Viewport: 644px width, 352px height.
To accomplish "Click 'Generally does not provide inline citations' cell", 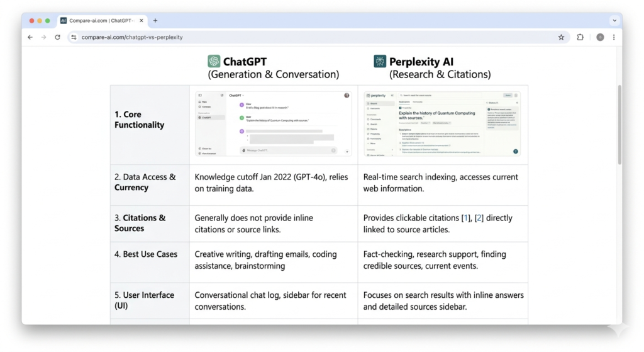I will [254, 224].
